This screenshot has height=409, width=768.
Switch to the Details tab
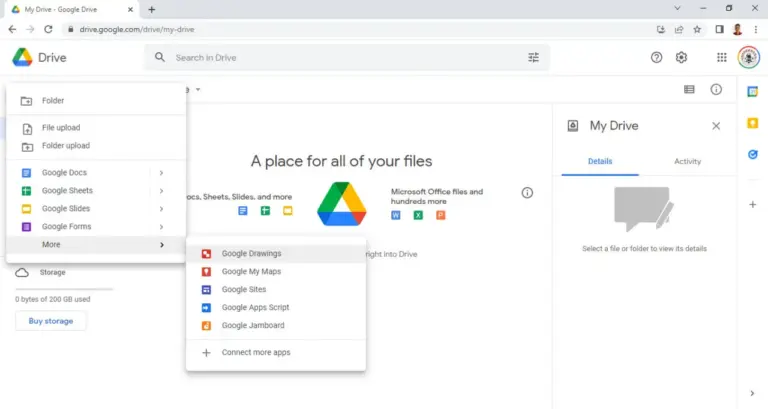point(600,161)
